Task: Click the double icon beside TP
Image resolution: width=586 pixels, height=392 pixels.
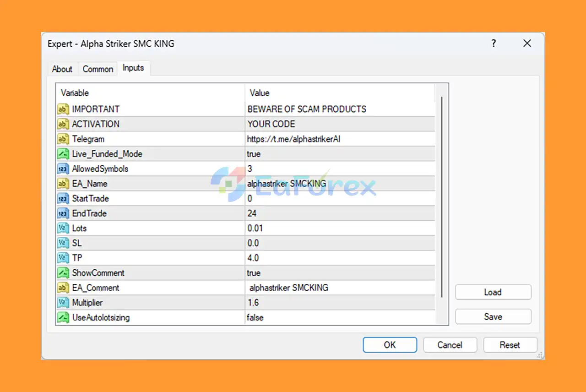Action: (x=62, y=258)
